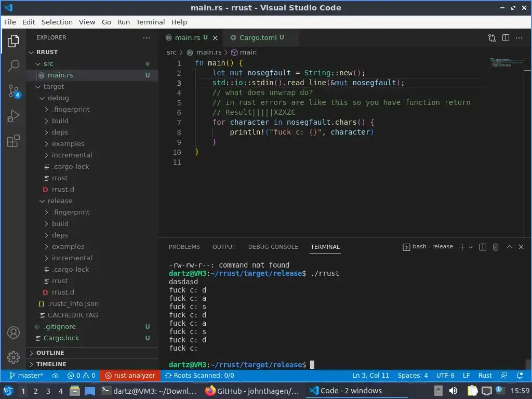Open the Extensions view
Screen dimensions: 532x399
point(13,141)
